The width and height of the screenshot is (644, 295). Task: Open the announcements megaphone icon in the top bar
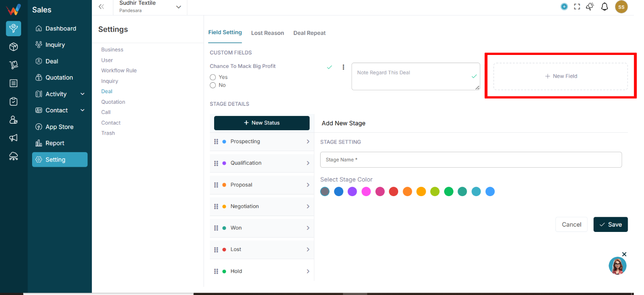(590, 7)
